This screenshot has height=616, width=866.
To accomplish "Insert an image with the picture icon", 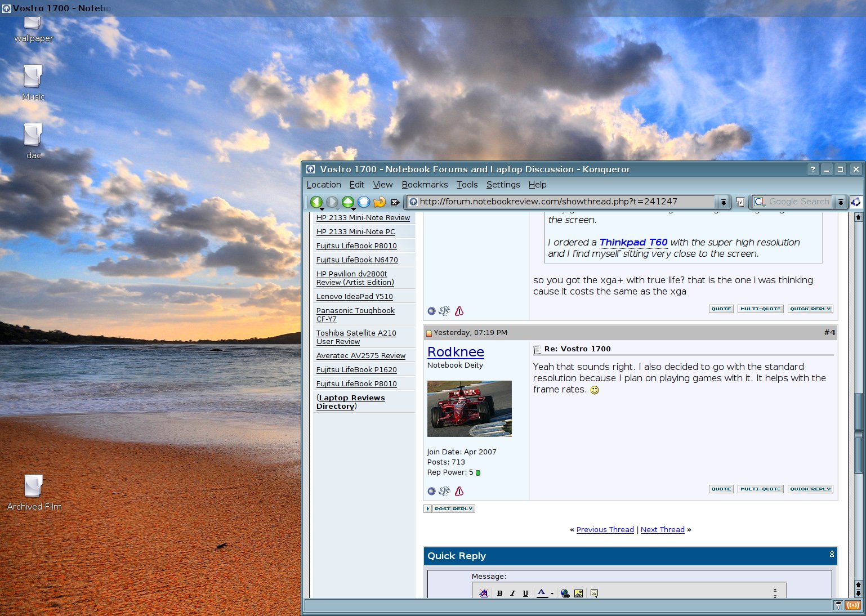I will coord(578,593).
